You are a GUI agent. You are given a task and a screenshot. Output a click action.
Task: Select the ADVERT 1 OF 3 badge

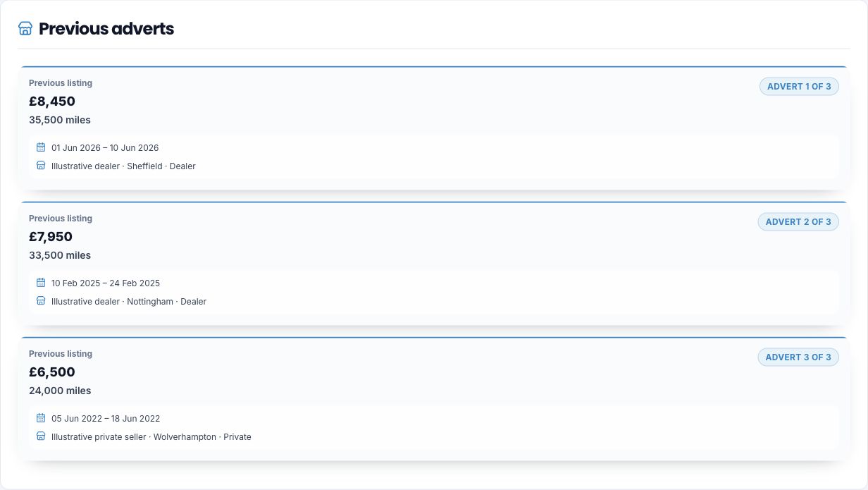(799, 87)
